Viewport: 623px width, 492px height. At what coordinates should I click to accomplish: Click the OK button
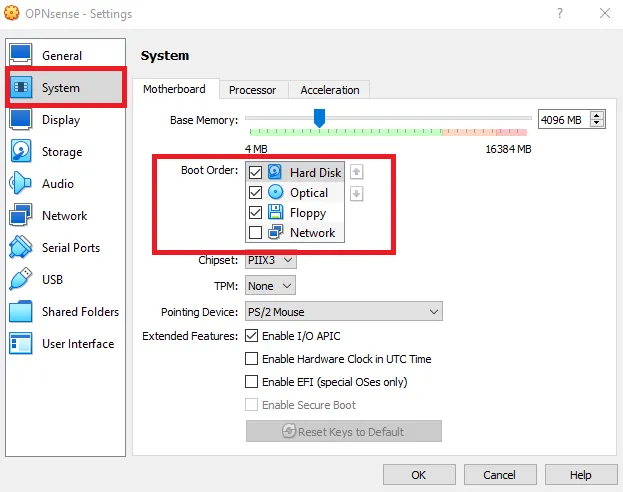click(419, 475)
